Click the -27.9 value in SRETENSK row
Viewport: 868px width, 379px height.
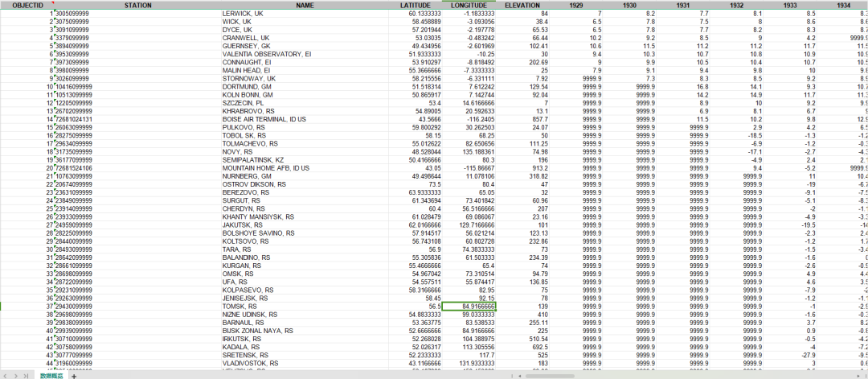(791, 355)
